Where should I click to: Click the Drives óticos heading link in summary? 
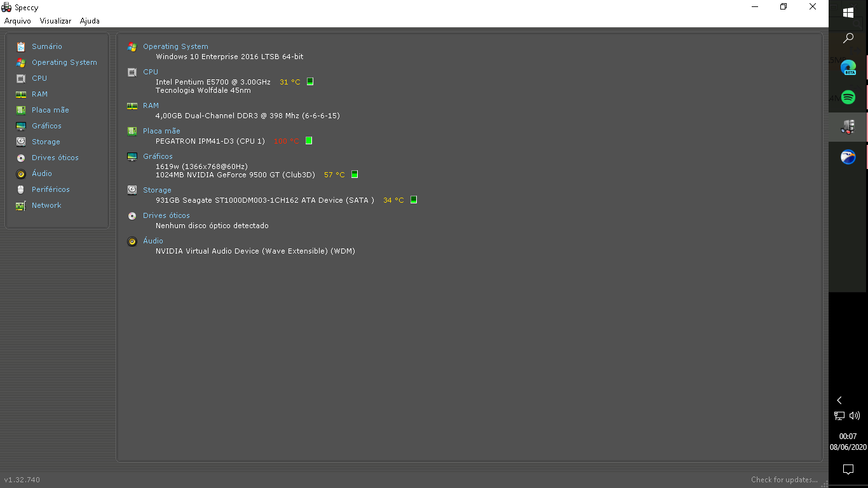pos(166,215)
